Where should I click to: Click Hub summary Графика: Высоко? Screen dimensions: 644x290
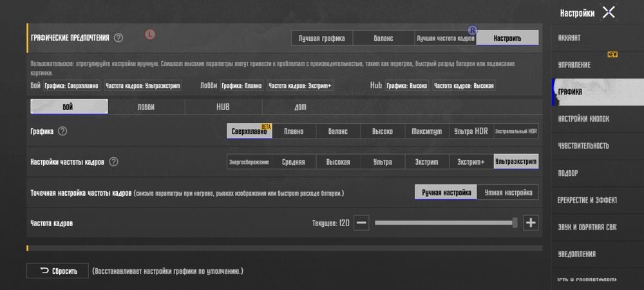pyautogui.click(x=407, y=86)
